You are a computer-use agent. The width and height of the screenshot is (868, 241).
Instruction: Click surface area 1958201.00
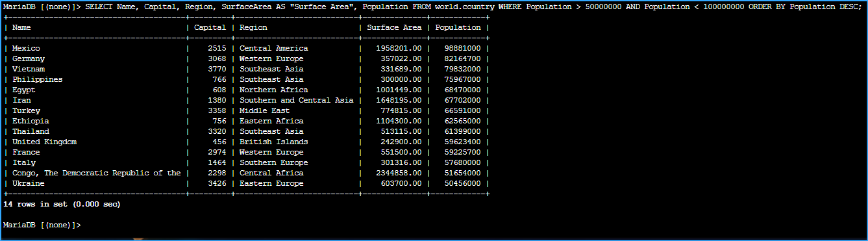(399, 49)
